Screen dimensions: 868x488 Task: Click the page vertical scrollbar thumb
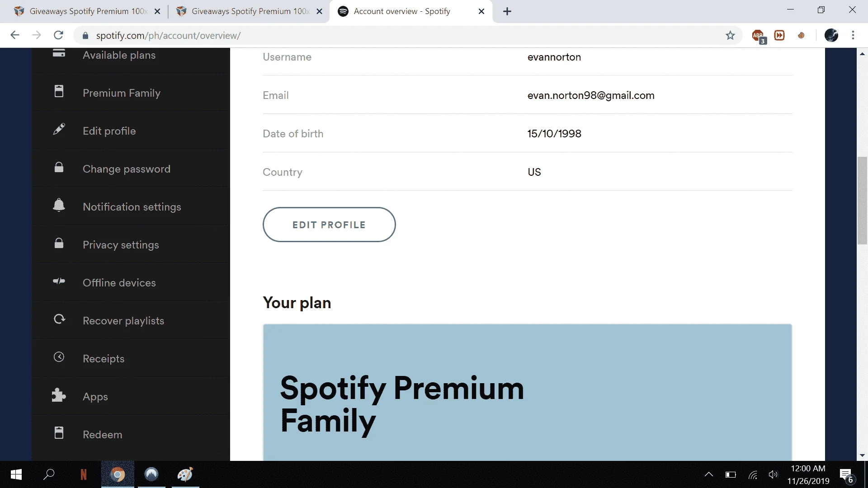pos(862,200)
